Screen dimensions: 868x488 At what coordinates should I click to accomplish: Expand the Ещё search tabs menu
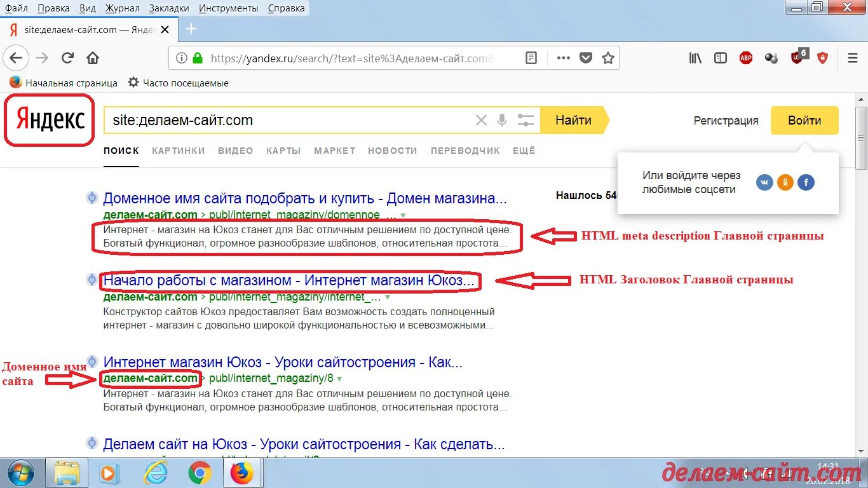click(x=524, y=151)
